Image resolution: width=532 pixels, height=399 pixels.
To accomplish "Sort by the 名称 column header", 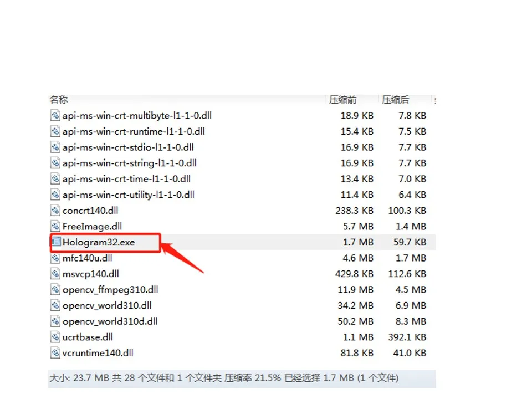I will coord(59,100).
